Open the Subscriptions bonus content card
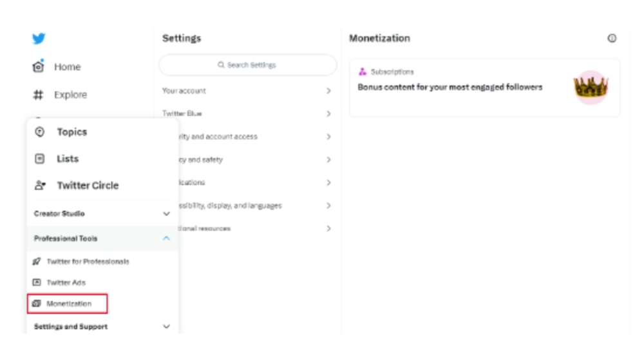644x359 pixels. coord(485,88)
